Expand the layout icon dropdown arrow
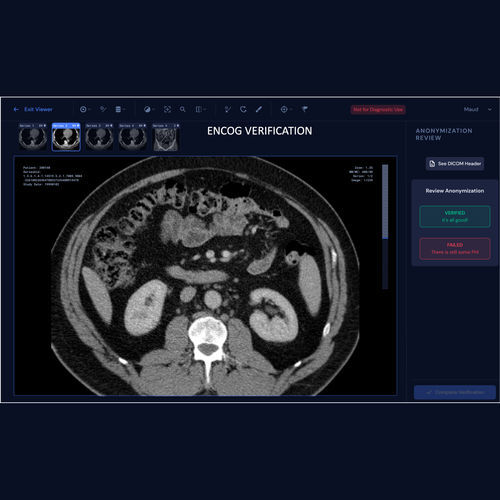This screenshot has width=500, height=500. tap(205, 109)
